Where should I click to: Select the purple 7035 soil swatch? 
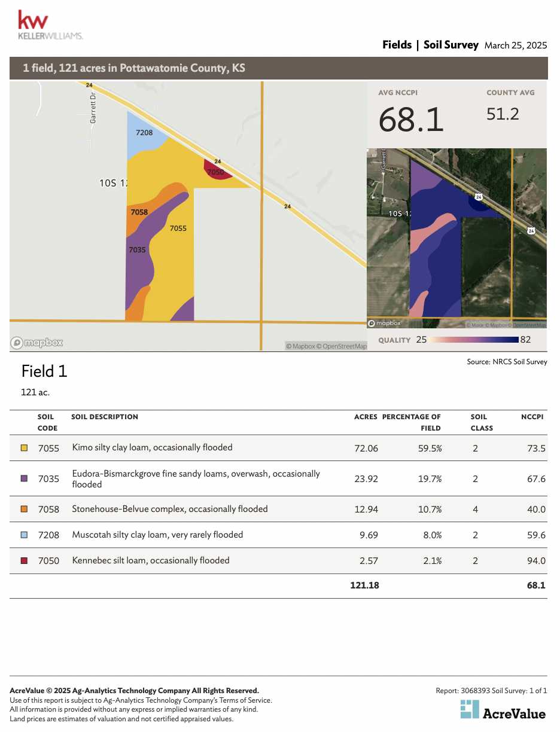(25, 479)
